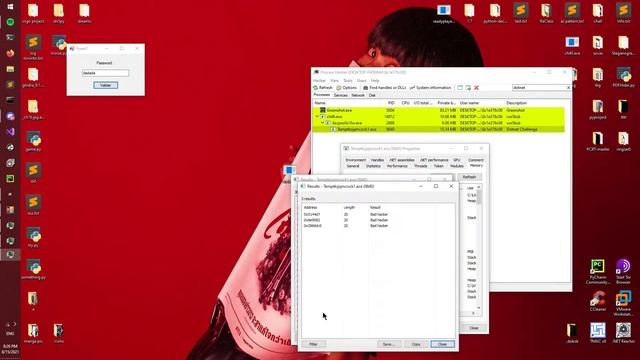Click Close button of Properties window

pos(473,328)
